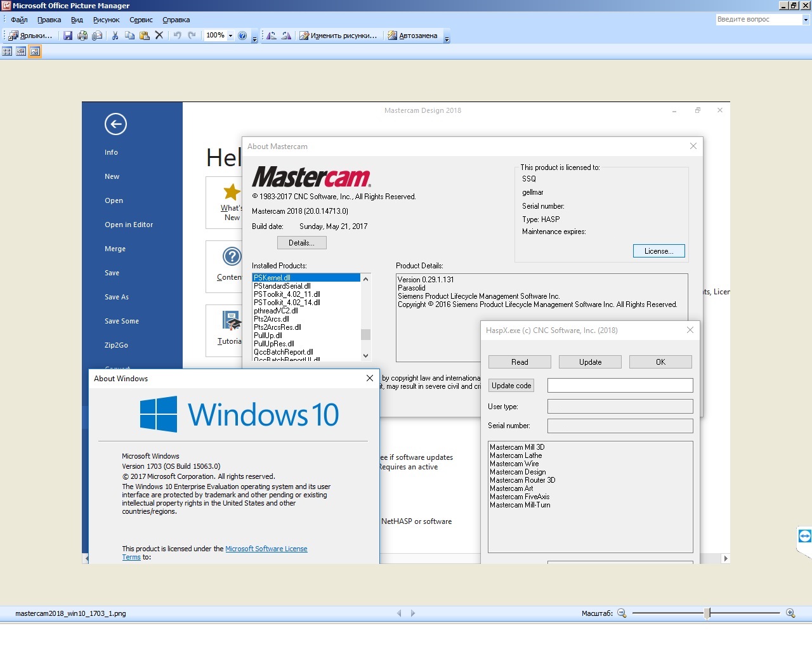Click License... button in About Mastercam

coord(658,251)
